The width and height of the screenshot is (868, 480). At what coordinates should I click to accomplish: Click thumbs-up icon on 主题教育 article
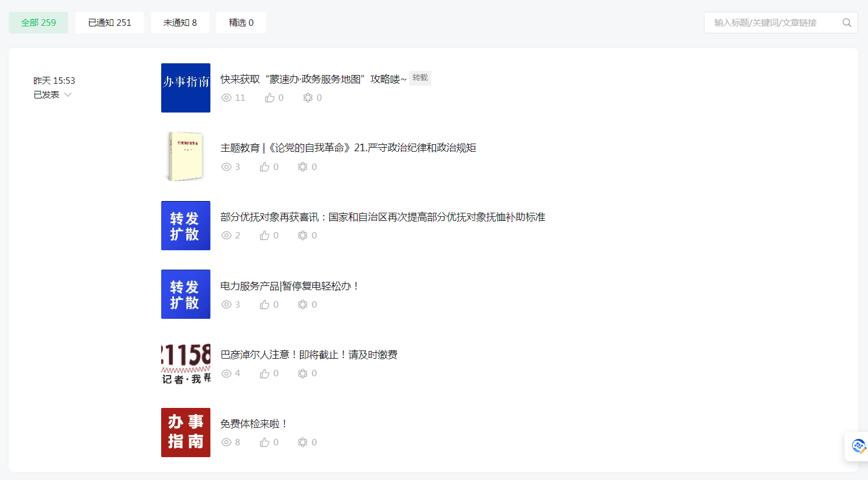click(265, 167)
